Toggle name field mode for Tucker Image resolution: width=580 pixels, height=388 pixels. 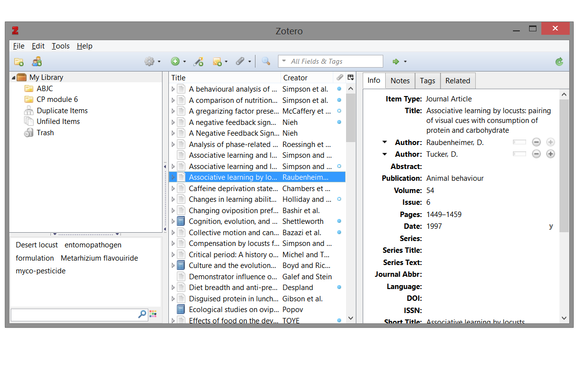(x=519, y=154)
